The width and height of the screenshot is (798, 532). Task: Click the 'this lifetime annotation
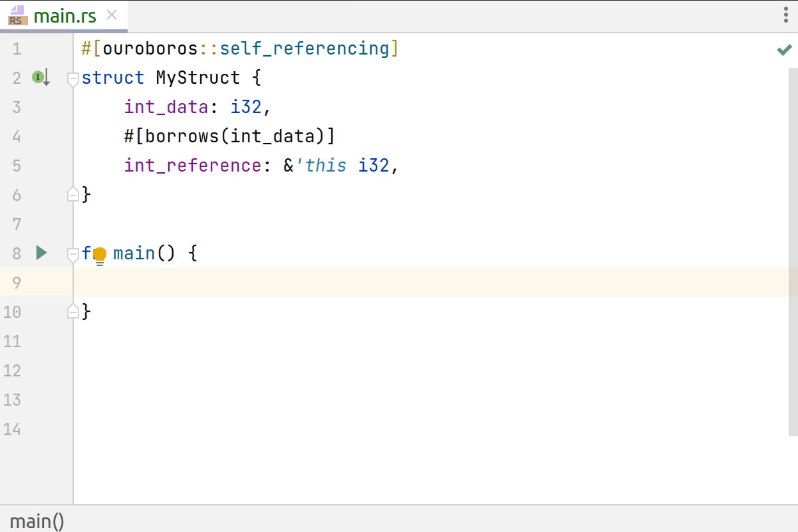pyautogui.click(x=321, y=166)
